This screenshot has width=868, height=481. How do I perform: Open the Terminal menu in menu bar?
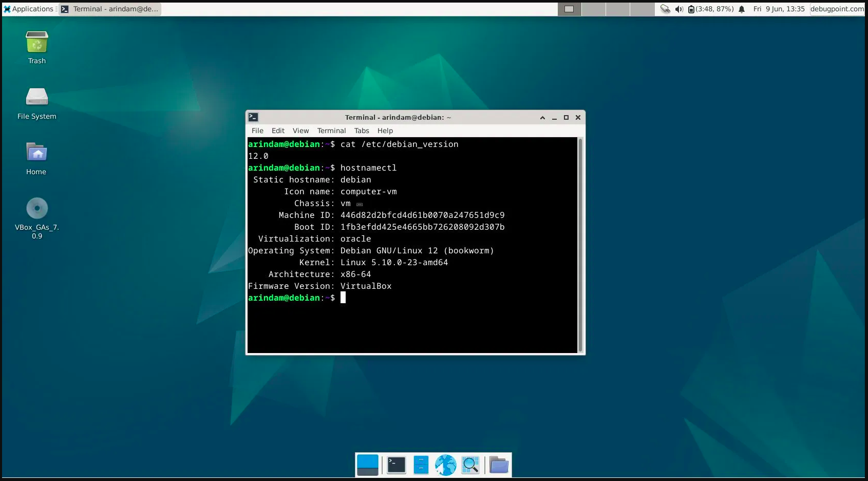coord(331,131)
